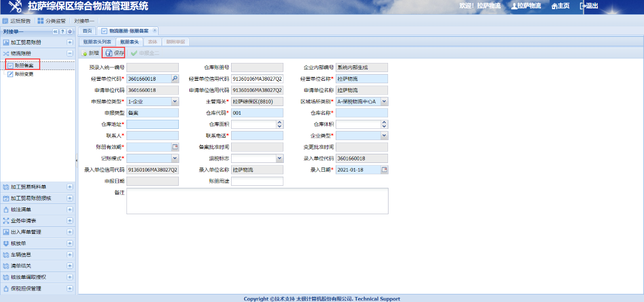Expand the 核注清单 sidebar section
Image resolution: width=644 pixels, height=302 pixels.
[70, 210]
